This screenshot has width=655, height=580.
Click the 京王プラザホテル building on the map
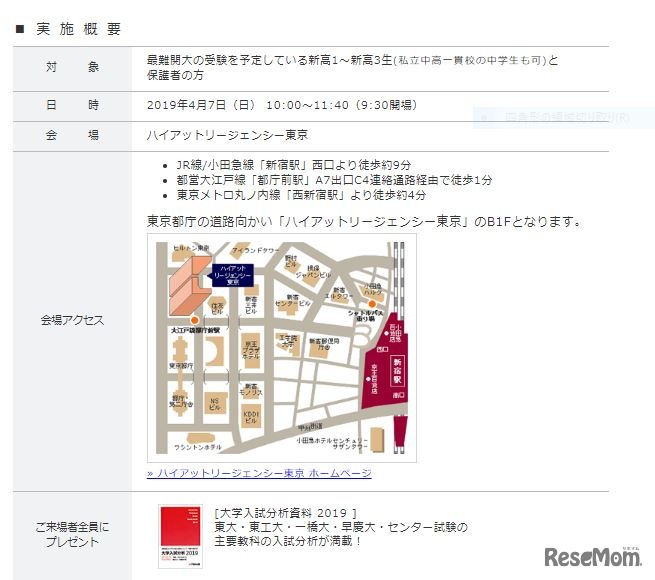pos(251,350)
